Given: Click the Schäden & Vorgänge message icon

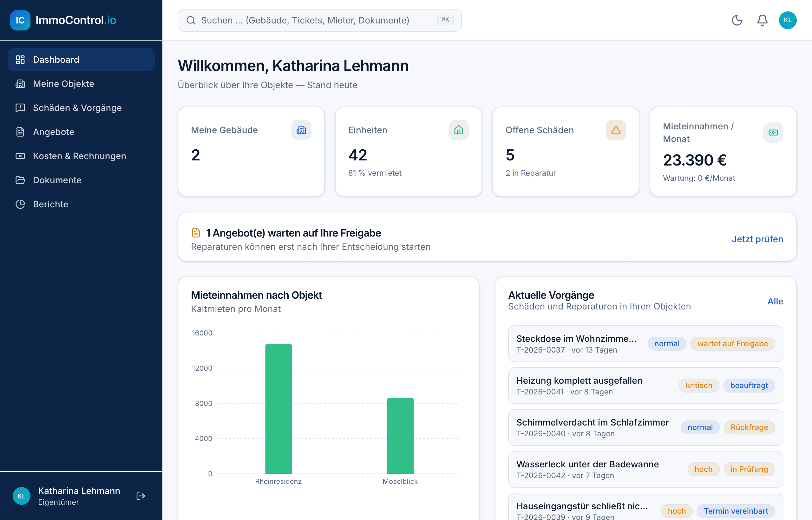Looking at the screenshot, I should tap(20, 108).
